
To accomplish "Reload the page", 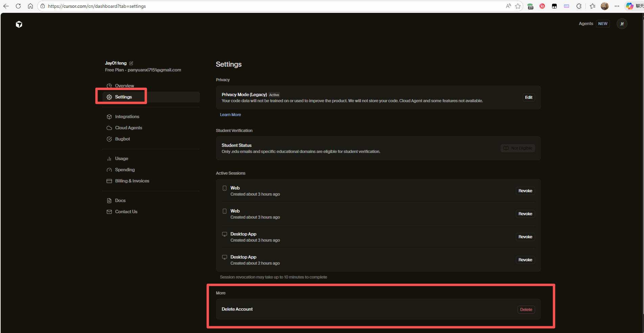I will (x=18, y=6).
